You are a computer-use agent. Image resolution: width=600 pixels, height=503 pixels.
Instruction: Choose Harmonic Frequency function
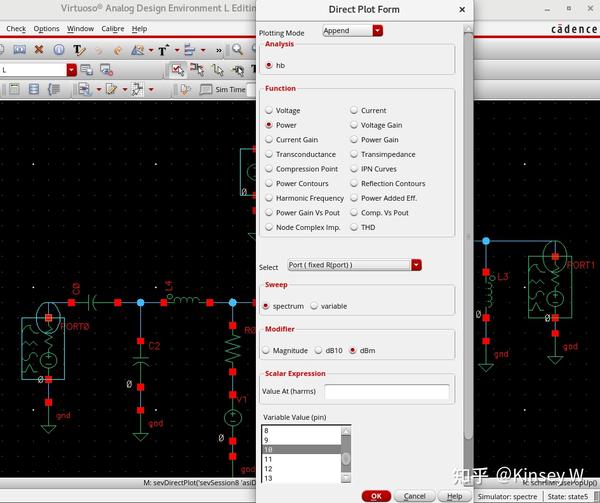(x=269, y=198)
